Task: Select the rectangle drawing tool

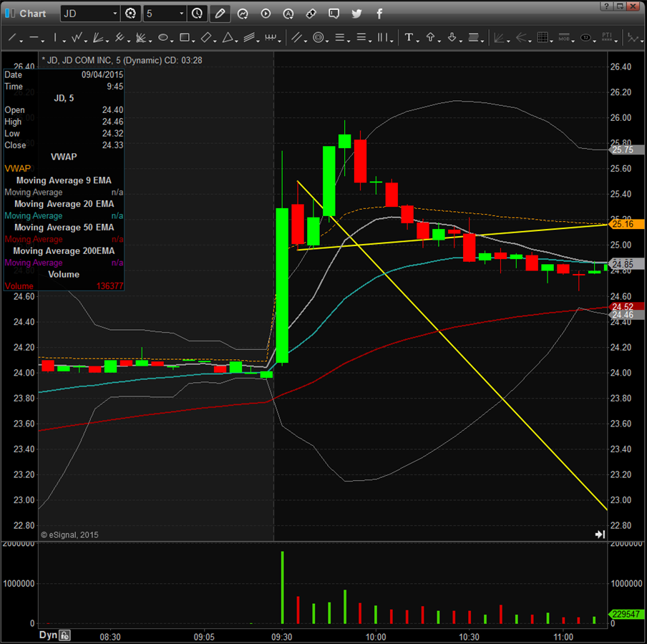Action: coord(185,38)
